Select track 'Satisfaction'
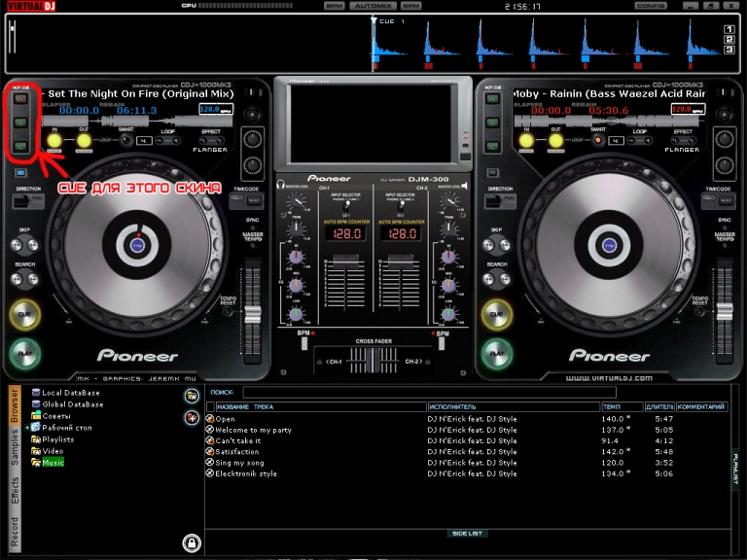 (x=236, y=451)
